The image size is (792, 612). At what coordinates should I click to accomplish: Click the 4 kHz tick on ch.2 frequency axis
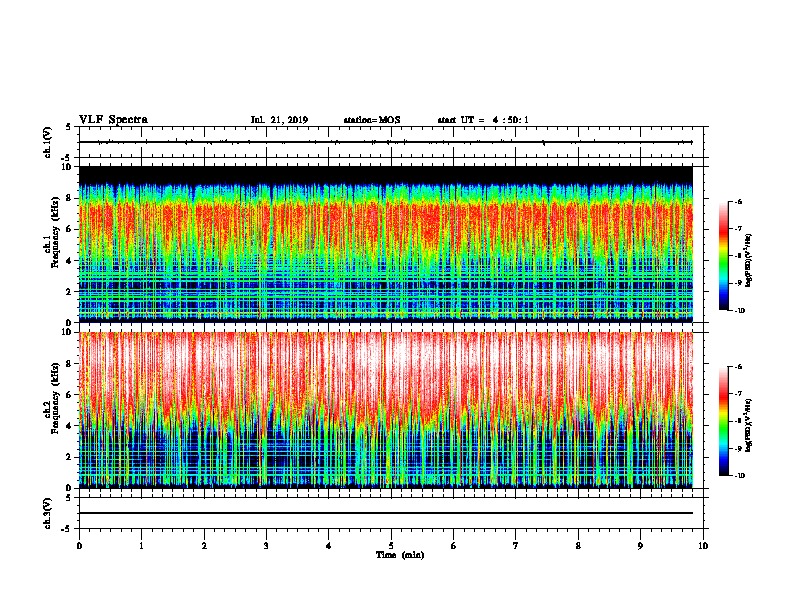click(x=70, y=426)
